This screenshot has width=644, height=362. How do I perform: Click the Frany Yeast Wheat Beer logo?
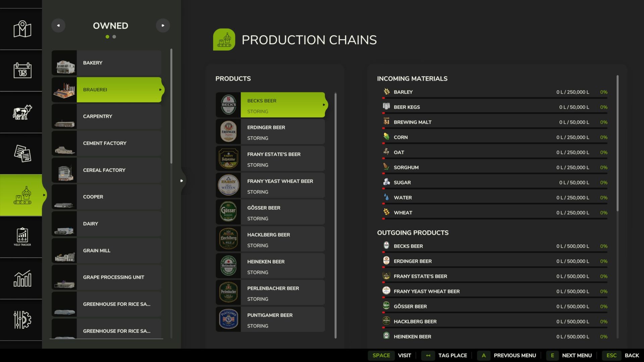(228, 185)
